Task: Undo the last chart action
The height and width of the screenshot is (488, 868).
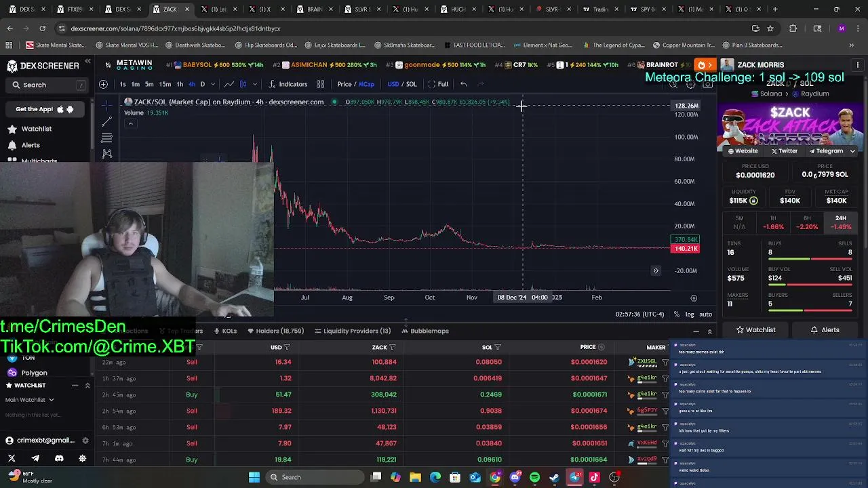Action: (x=463, y=84)
